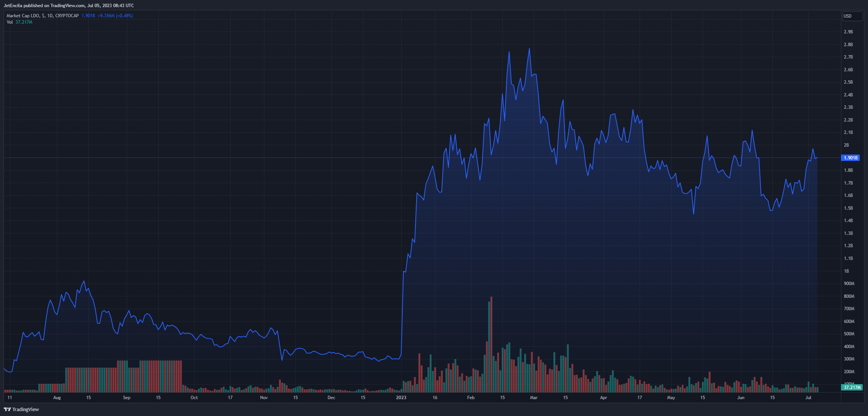Select the Mar label on the time axis
Screen dimensions: 868x416
coord(534,398)
